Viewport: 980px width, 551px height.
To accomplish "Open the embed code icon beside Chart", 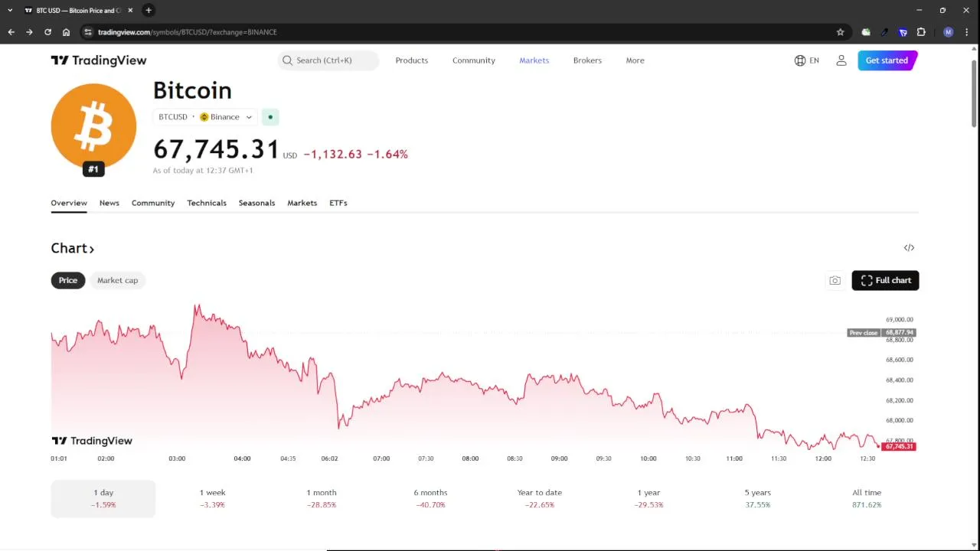I will [909, 248].
